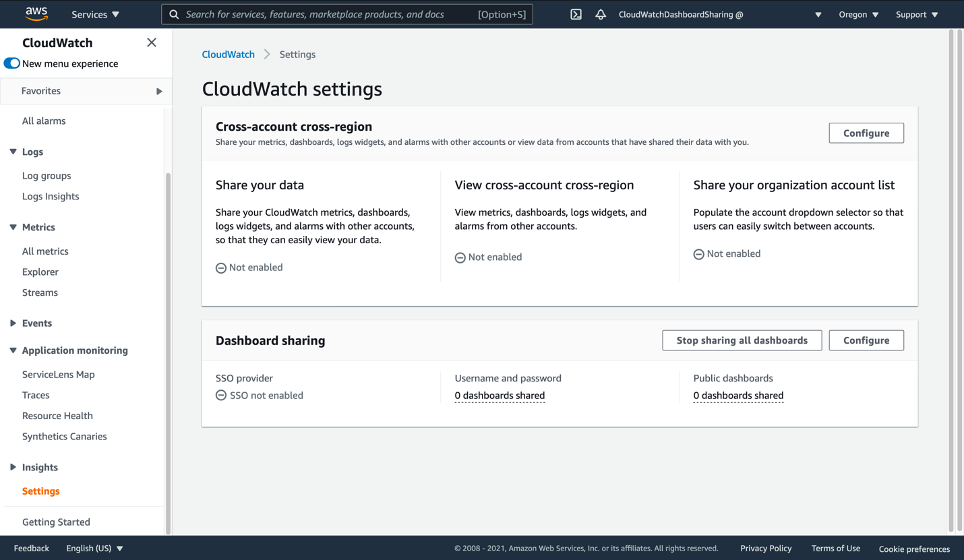Click the AWS home logo
This screenshot has width=964, height=560.
[36, 13]
